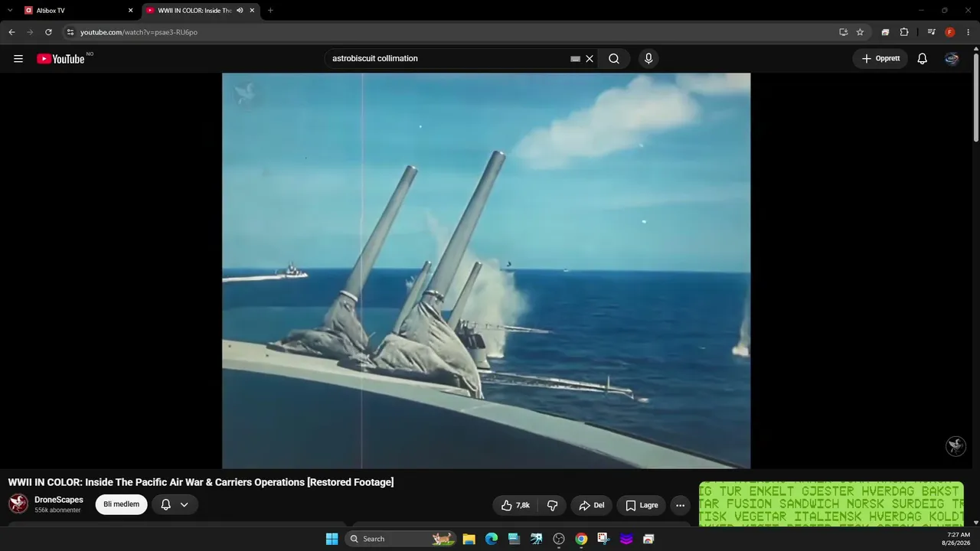Like the video with thumbs up (7,8k)
This screenshot has width=980, height=551.
pos(515,505)
